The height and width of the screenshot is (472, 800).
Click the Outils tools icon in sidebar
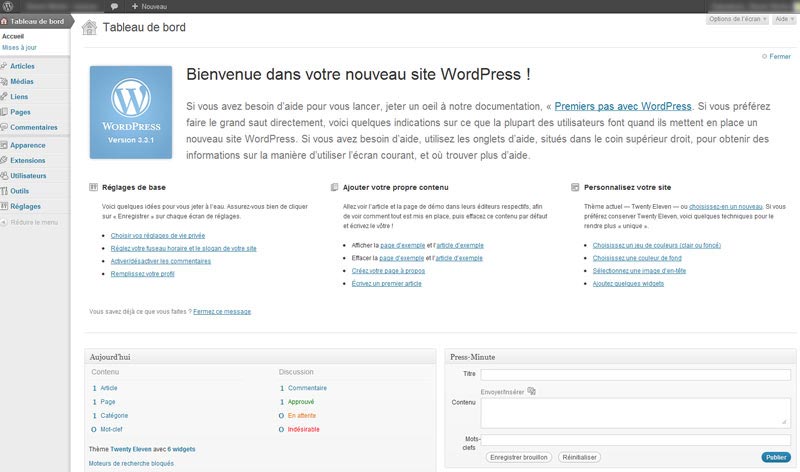[4, 191]
